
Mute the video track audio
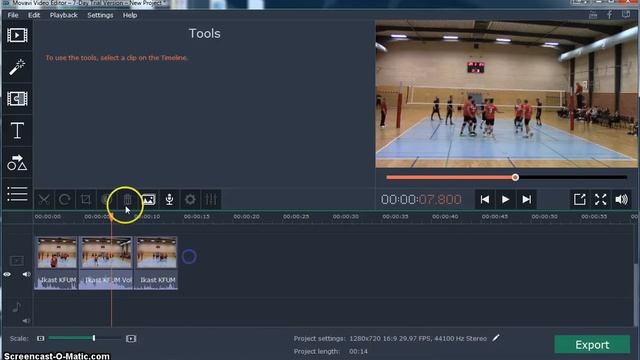(x=26, y=274)
